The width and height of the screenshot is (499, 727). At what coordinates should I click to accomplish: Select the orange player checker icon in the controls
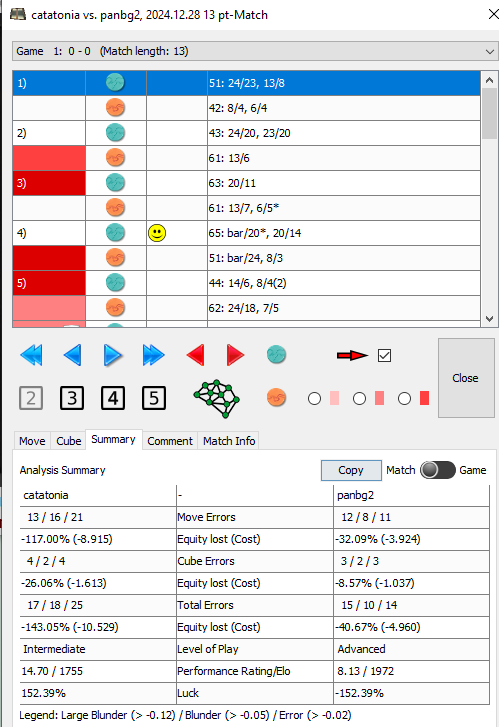(x=276, y=398)
